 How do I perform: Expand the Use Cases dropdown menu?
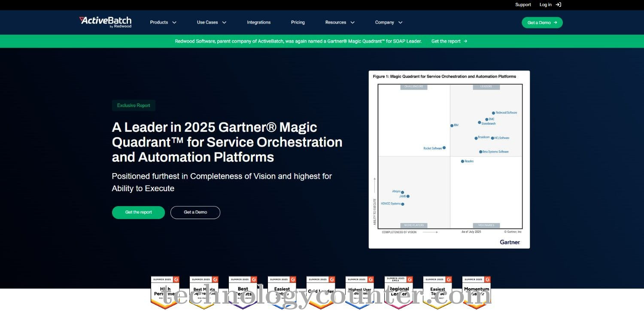(211, 22)
